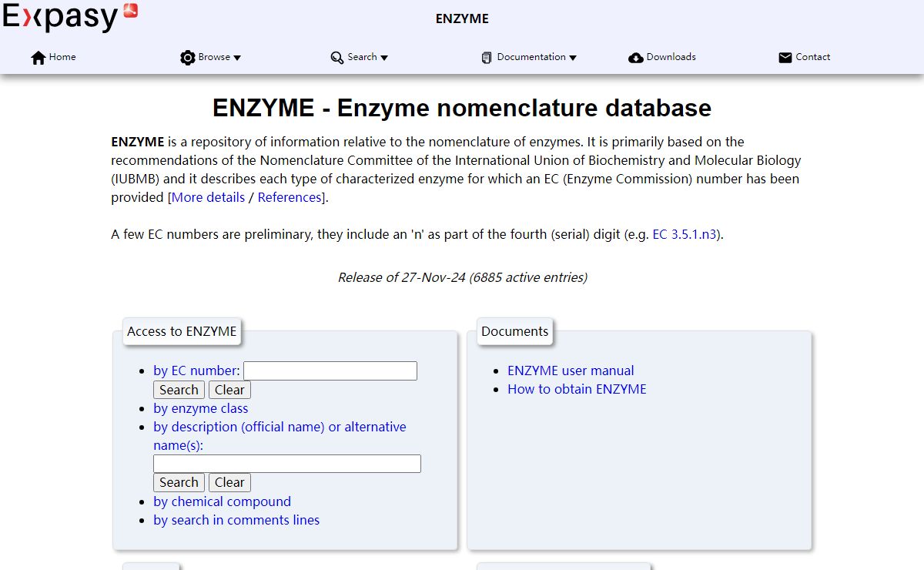
Task: Click the Documentation page icon
Action: click(487, 58)
